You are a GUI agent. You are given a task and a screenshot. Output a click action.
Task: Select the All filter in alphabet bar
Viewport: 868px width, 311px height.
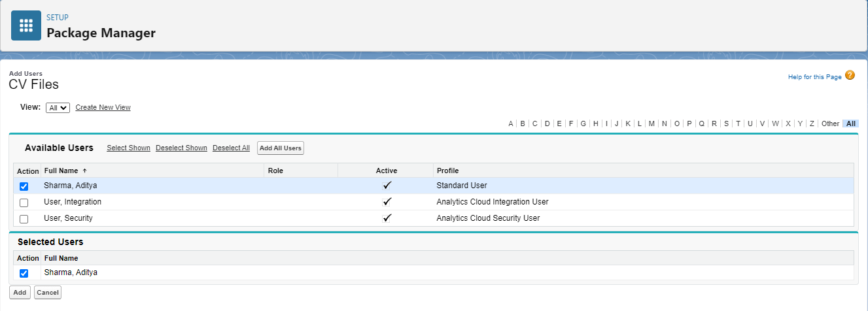coord(850,123)
